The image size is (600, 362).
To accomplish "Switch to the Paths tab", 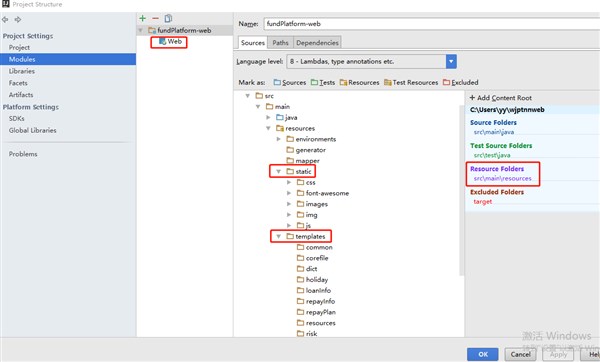I will click(280, 42).
